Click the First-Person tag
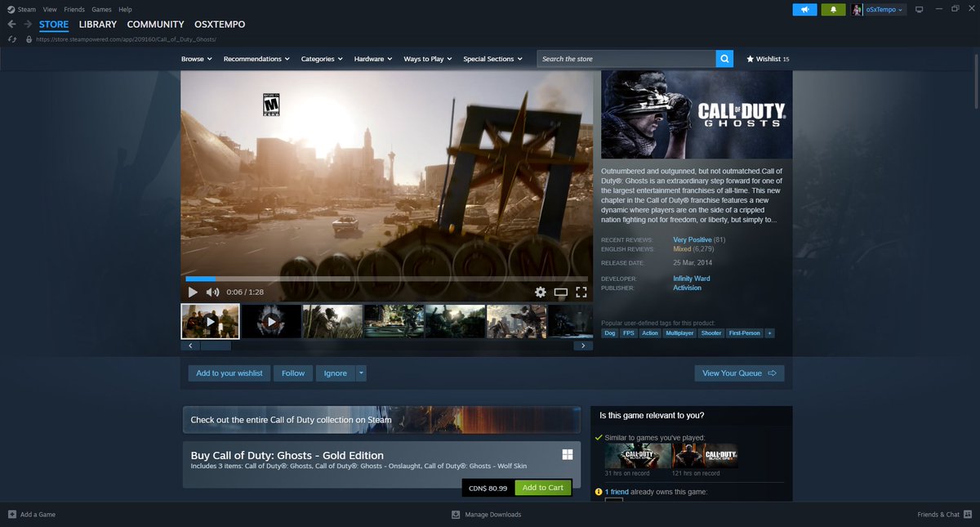 [744, 333]
